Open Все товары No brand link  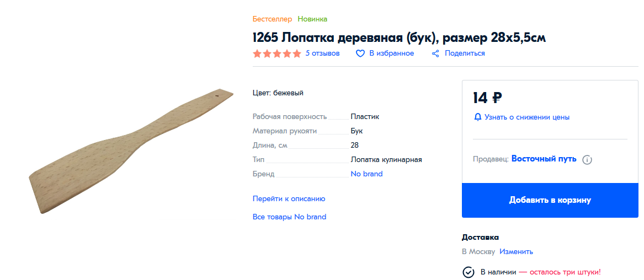pos(289,217)
